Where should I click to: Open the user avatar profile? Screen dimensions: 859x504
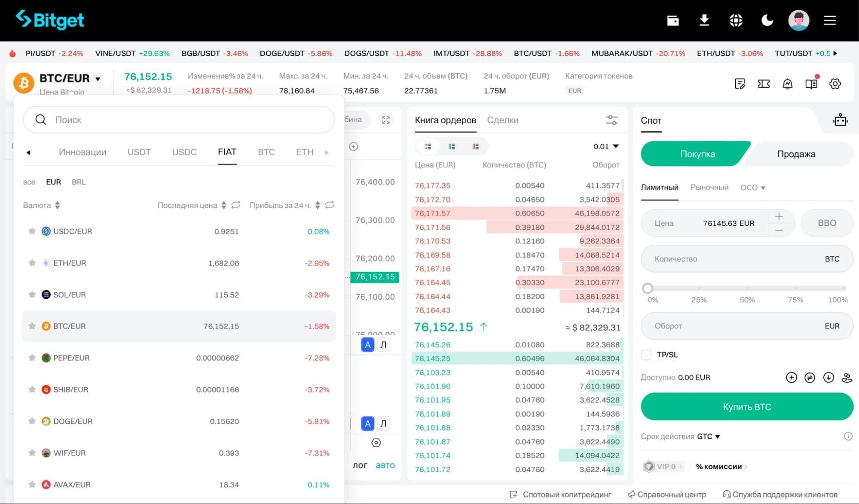[x=798, y=20]
